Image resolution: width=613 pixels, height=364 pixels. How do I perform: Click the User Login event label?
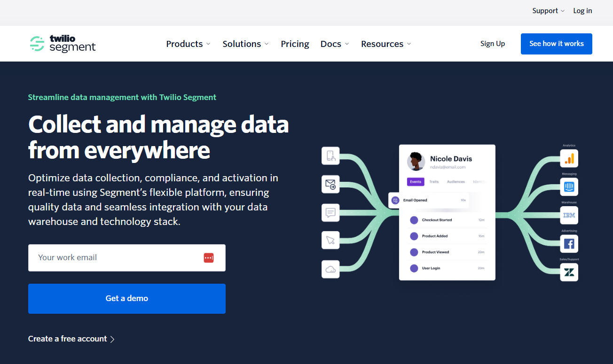click(431, 268)
